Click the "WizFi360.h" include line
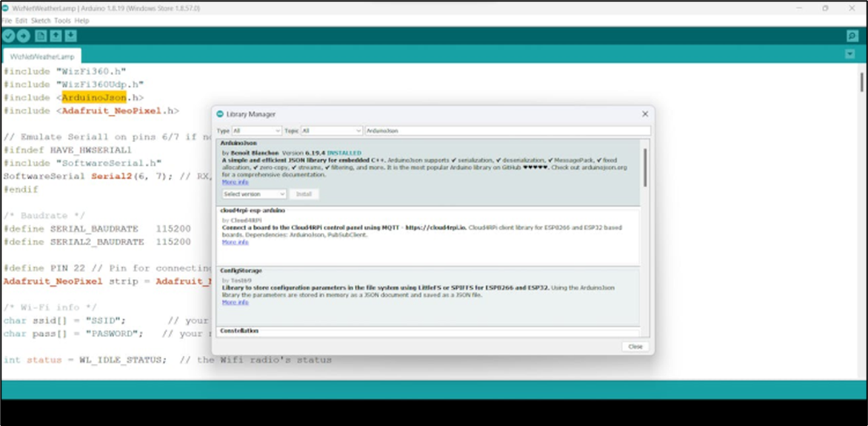This screenshot has width=868, height=426. (x=64, y=71)
